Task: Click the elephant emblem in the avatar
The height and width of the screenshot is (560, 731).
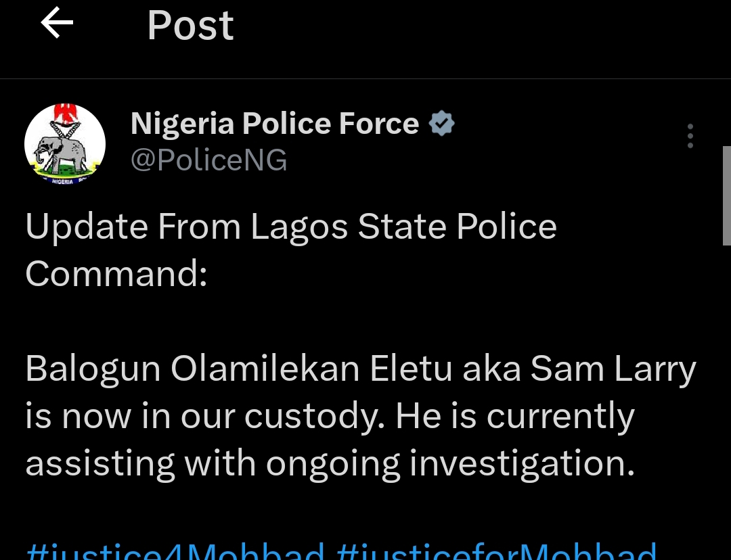Action: click(61, 152)
